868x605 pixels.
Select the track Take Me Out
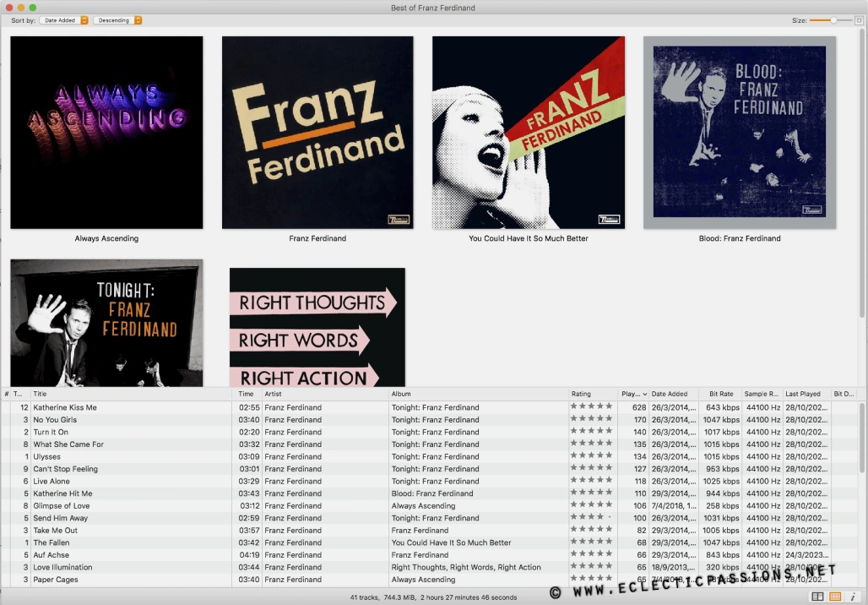(x=56, y=530)
